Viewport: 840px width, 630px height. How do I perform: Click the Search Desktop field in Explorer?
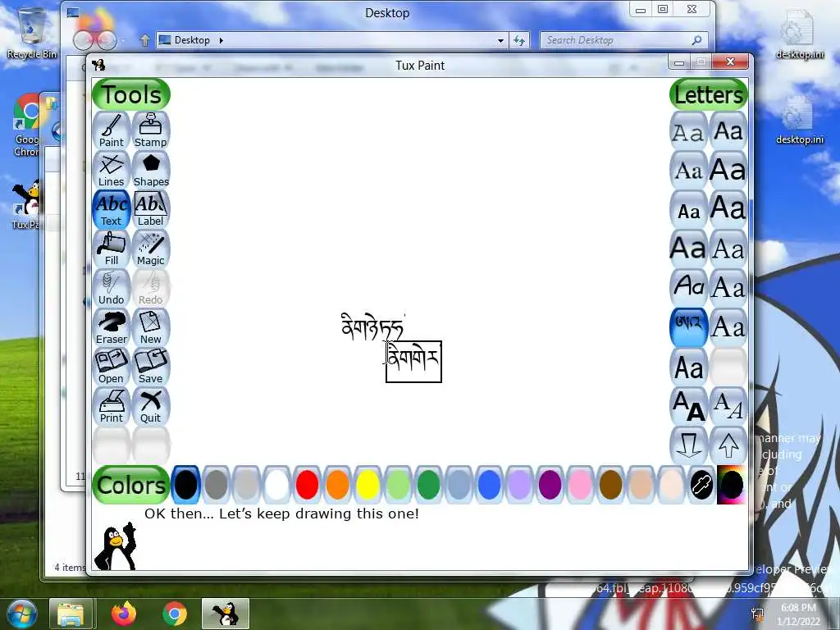(624, 40)
